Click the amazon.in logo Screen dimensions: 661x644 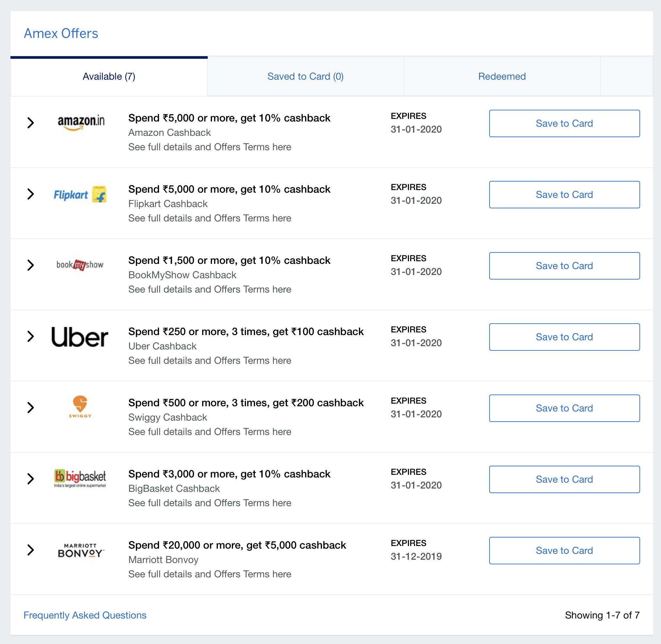tap(81, 123)
